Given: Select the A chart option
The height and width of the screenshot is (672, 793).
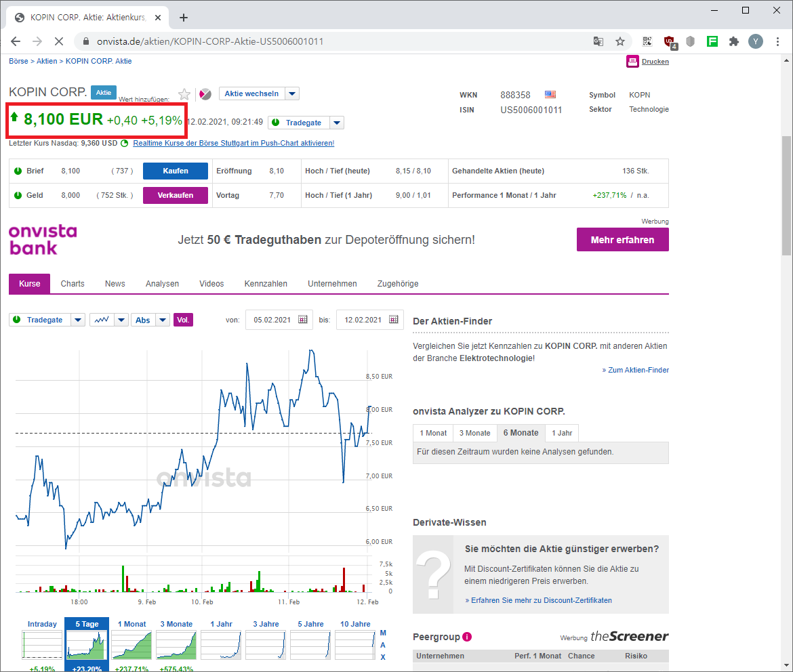Looking at the screenshot, I should (383, 645).
